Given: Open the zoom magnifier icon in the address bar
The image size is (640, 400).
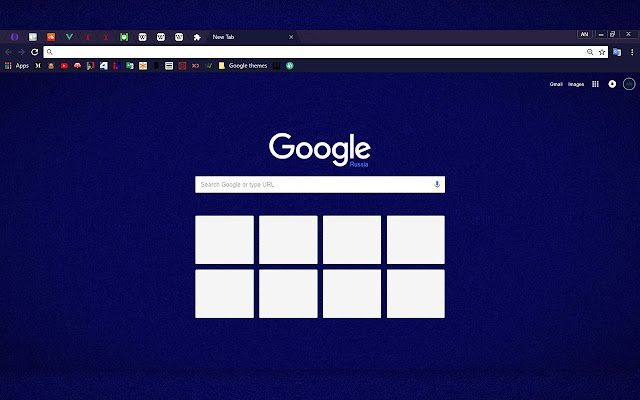Looking at the screenshot, I should 590,52.
